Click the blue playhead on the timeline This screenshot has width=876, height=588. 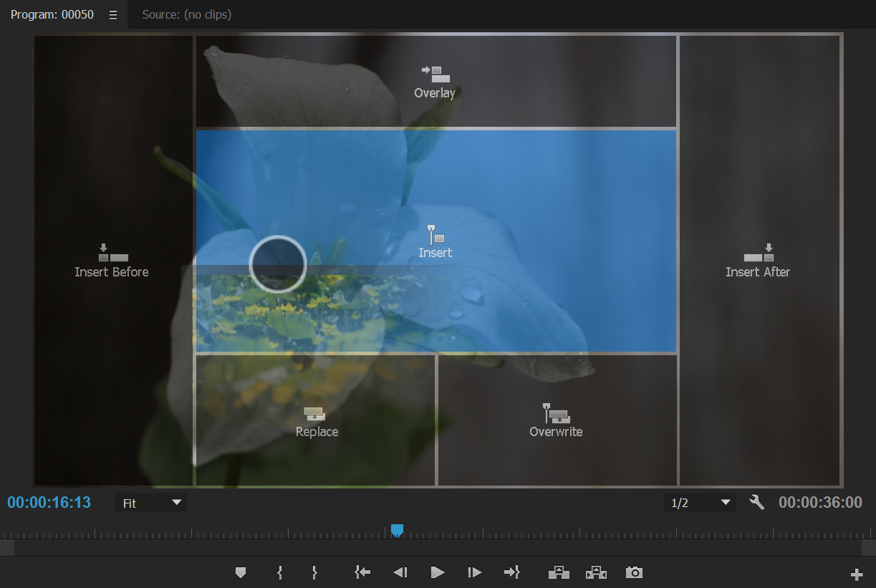398,531
